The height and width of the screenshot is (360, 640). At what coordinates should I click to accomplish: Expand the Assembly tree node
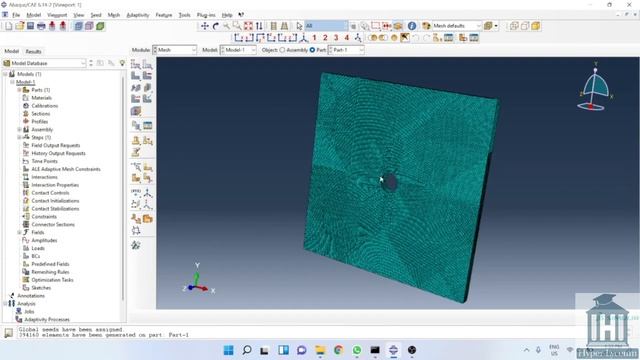19,129
